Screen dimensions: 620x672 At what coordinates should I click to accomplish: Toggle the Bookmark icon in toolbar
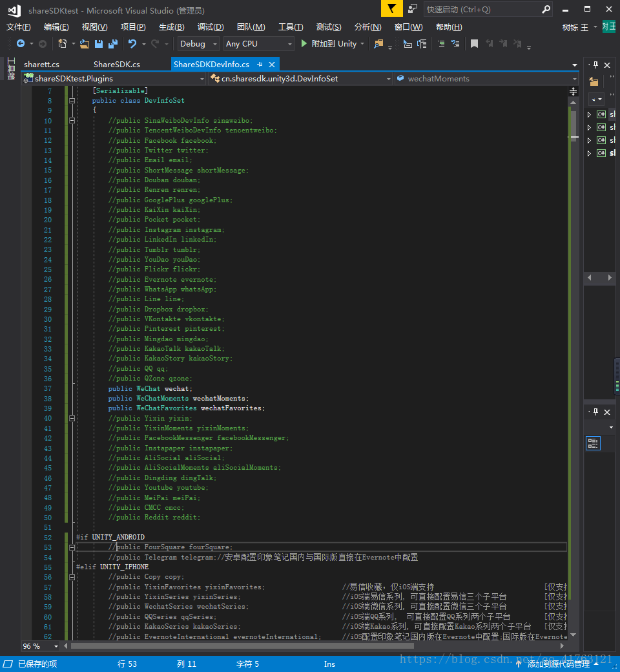coord(474,44)
